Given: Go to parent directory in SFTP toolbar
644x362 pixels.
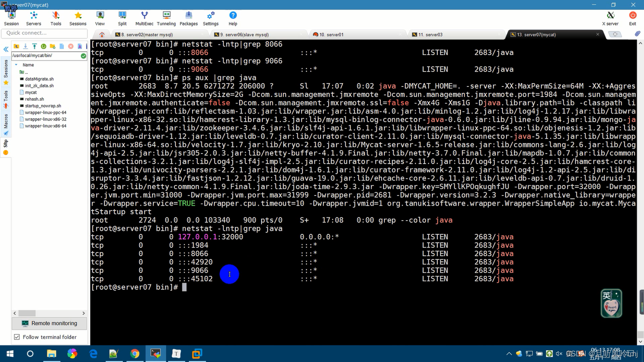Looking at the screenshot, I should (x=17, y=46).
